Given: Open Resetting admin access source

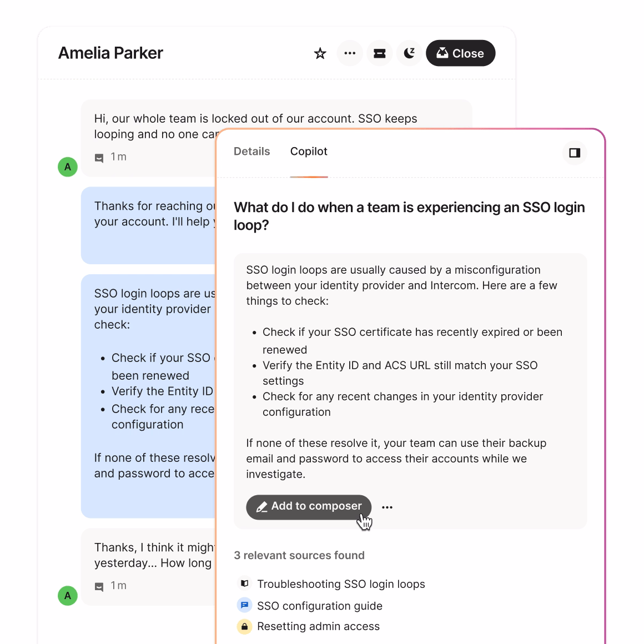Looking at the screenshot, I should point(318,626).
